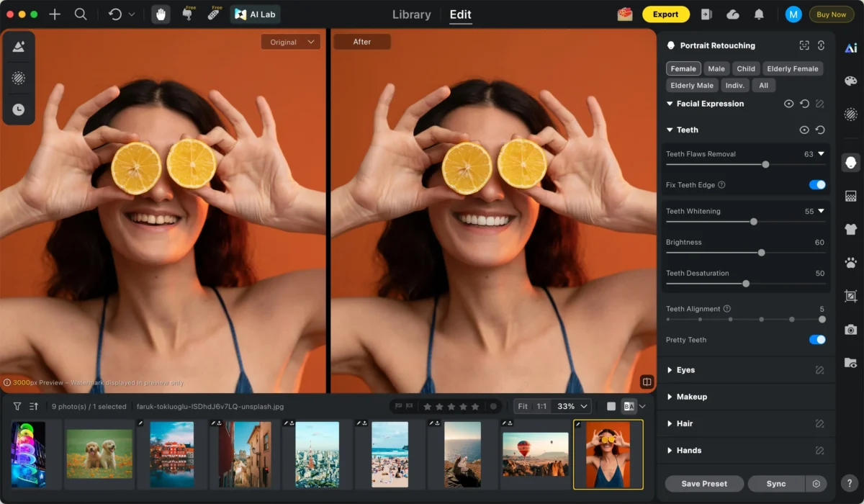Click the yellow Export button
Screen dimensions: 864x504
click(x=665, y=14)
